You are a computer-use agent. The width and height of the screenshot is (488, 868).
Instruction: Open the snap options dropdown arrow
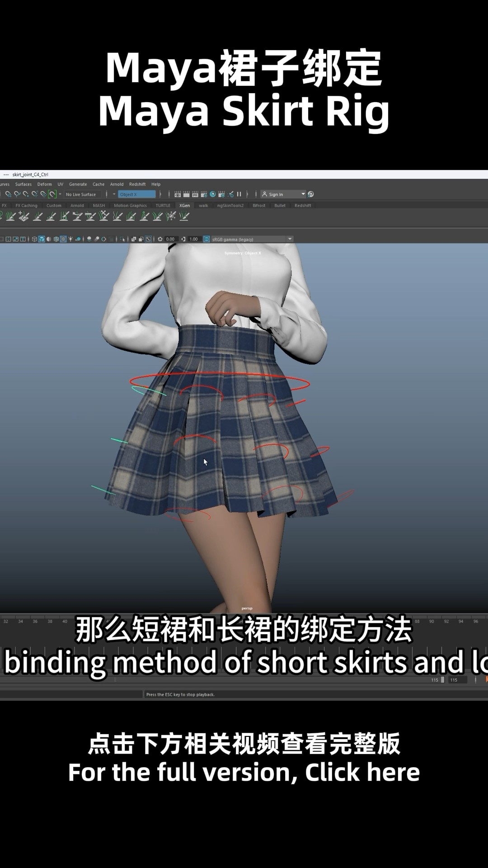point(60,194)
